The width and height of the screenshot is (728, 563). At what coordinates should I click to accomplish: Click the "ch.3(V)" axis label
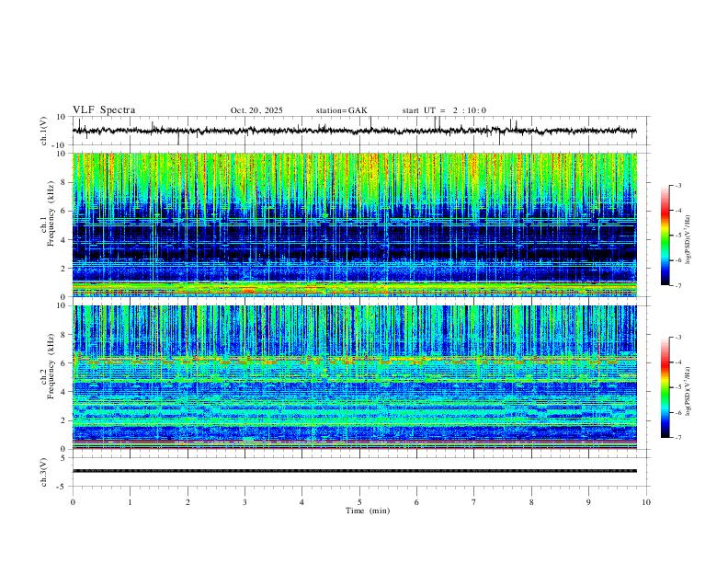pyautogui.click(x=43, y=472)
